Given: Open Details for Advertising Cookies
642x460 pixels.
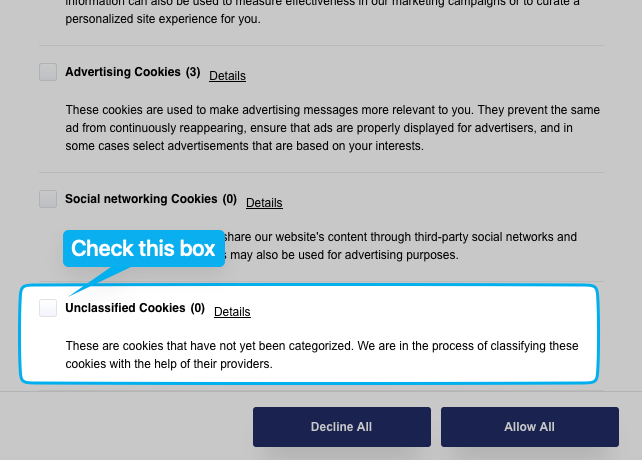Looking at the screenshot, I should tap(227, 76).
